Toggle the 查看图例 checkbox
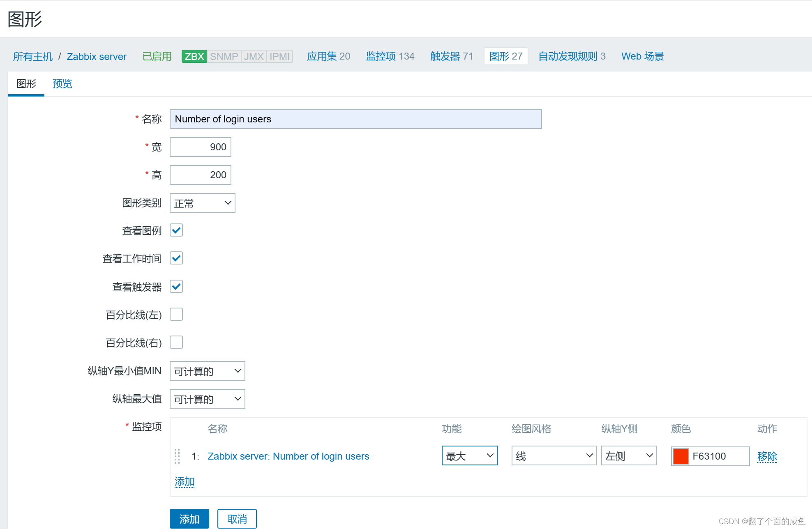Image resolution: width=812 pixels, height=529 pixels. (176, 230)
